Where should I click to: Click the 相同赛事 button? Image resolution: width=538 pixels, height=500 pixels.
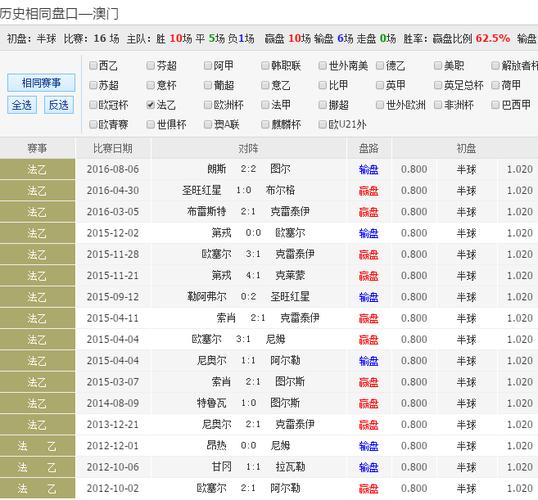(x=41, y=82)
